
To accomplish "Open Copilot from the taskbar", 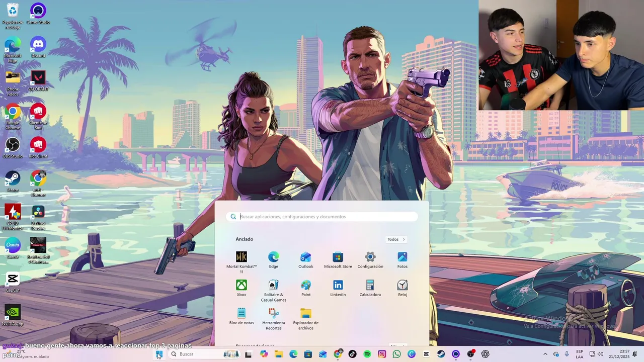I will pyautogui.click(x=264, y=354).
